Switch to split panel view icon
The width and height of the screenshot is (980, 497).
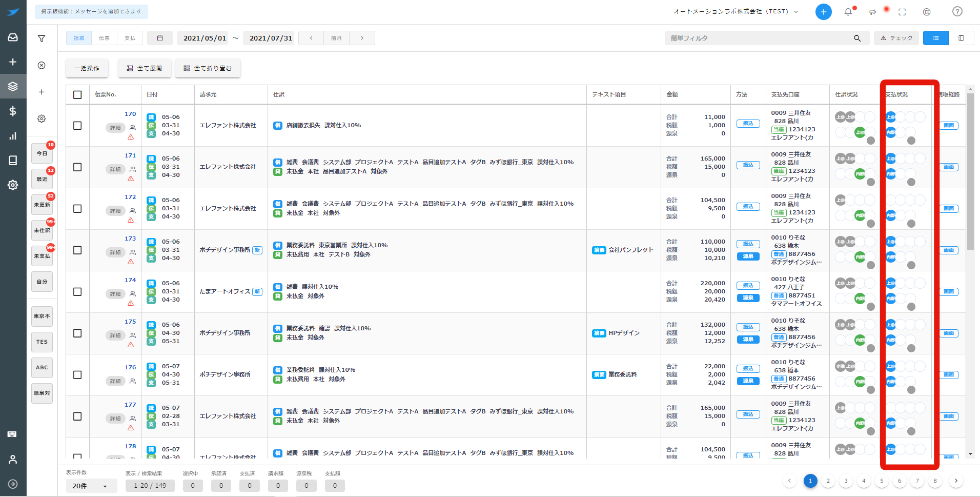coord(961,38)
